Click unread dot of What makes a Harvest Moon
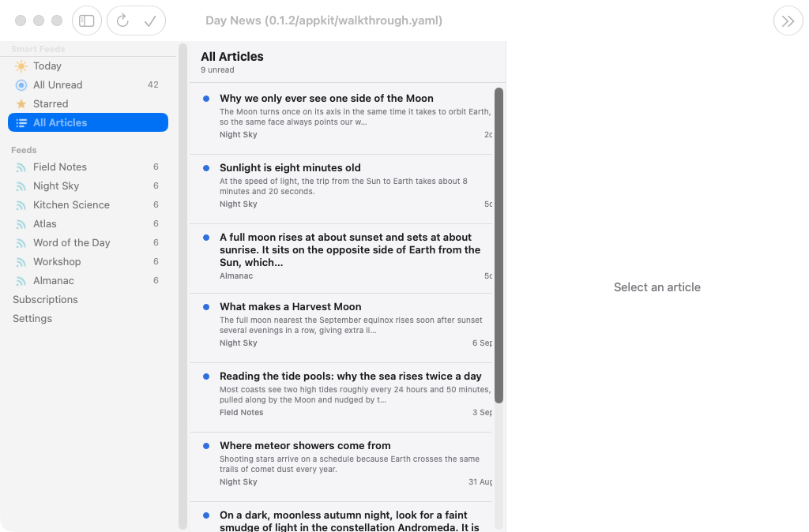The image size is (809, 532). coord(206,307)
